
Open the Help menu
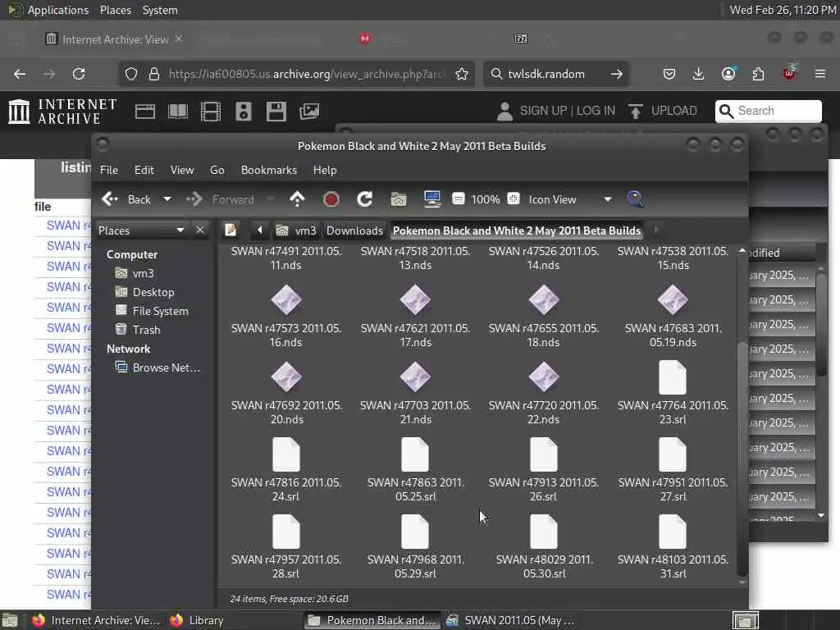(325, 170)
